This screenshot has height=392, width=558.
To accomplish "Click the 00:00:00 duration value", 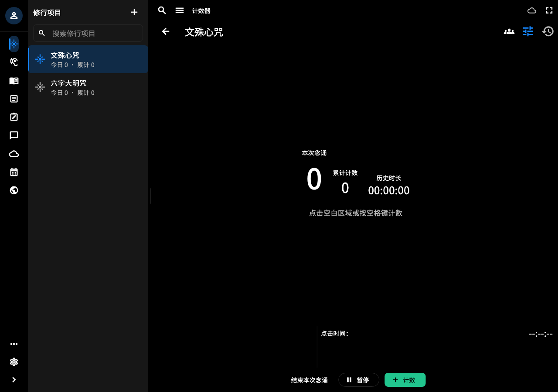I will [x=389, y=191].
